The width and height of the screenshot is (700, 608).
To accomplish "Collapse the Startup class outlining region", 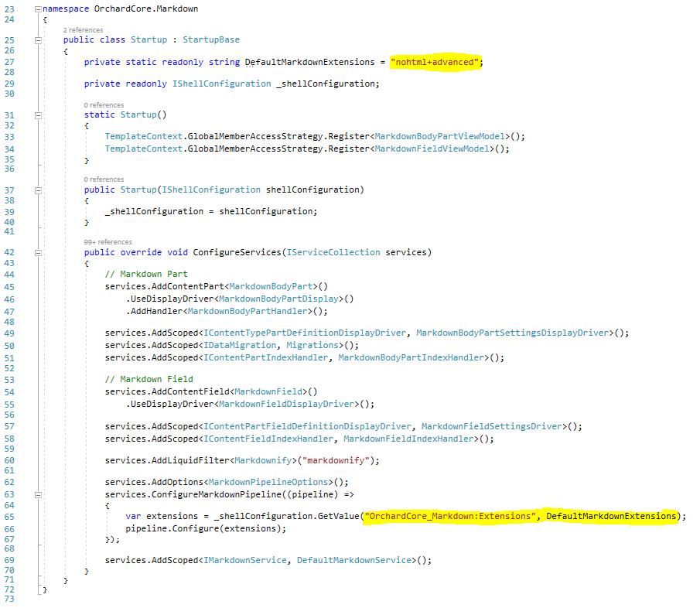I will (x=39, y=40).
